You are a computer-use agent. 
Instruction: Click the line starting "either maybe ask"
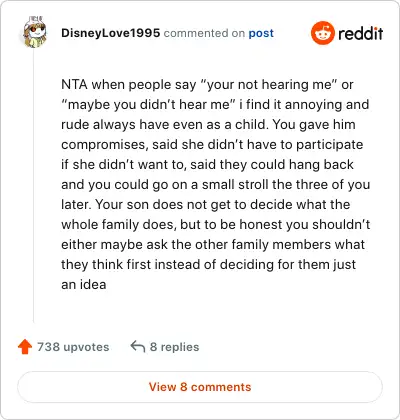[213, 244]
